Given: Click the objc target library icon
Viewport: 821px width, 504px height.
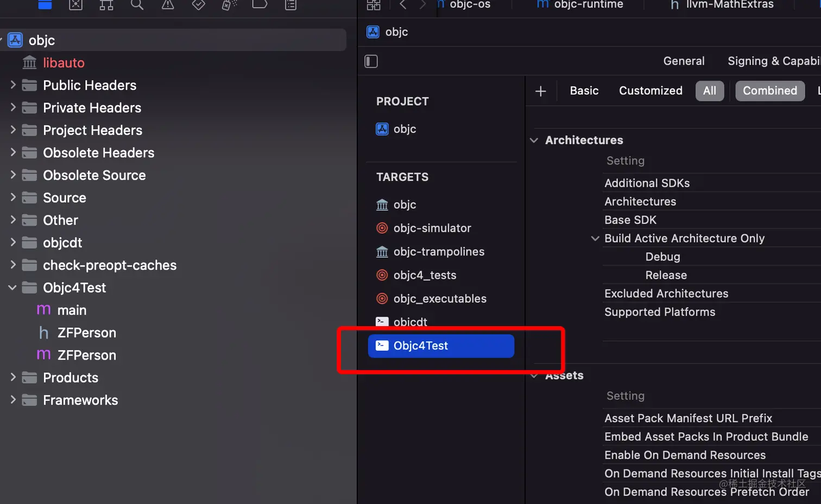Looking at the screenshot, I should 382,205.
